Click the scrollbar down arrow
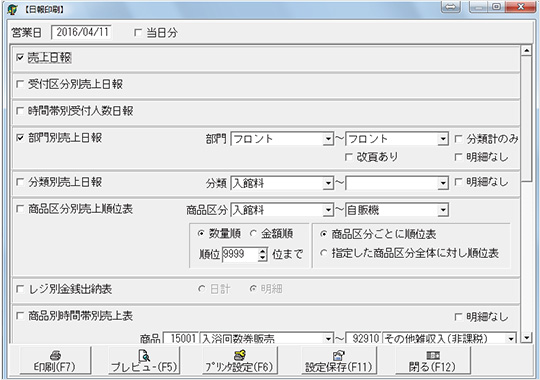 (x=526, y=338)
